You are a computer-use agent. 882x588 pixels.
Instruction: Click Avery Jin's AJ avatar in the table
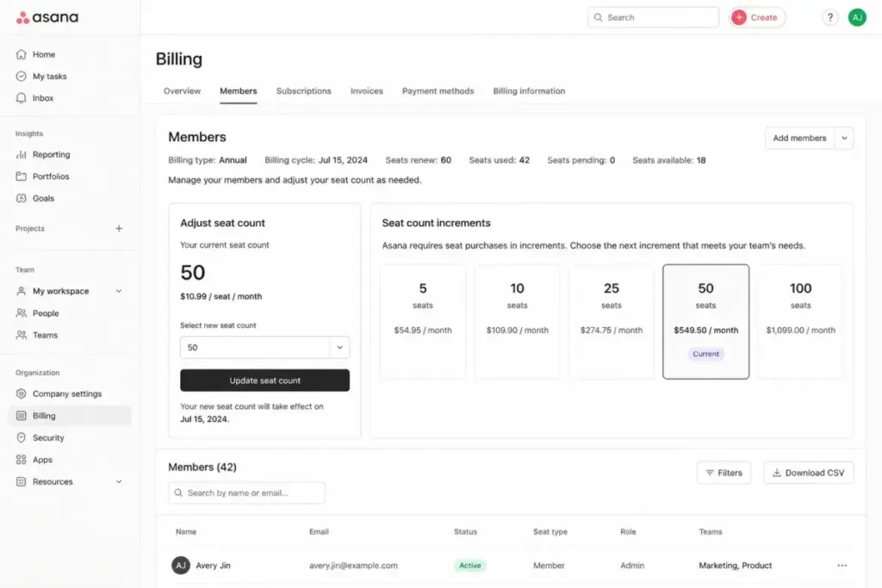181,566
